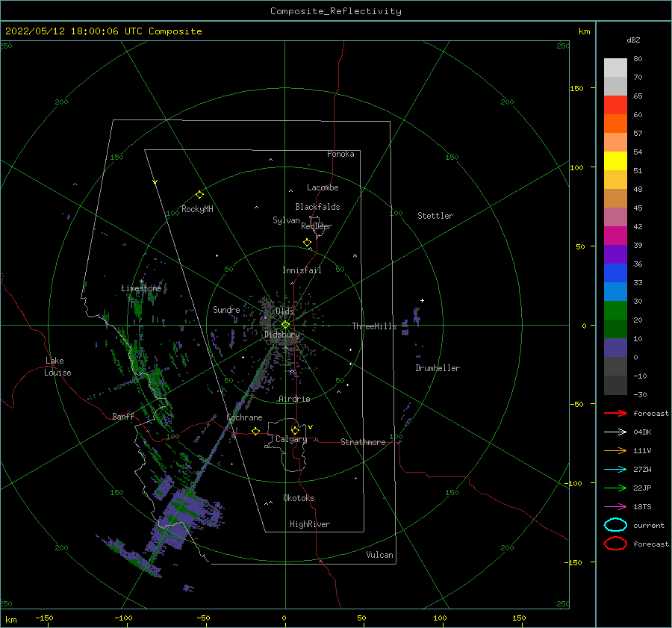Click the white plus marker east of ThreeHills
The width and height of the screenshot is (672, 628).
(x=422, y=300)
